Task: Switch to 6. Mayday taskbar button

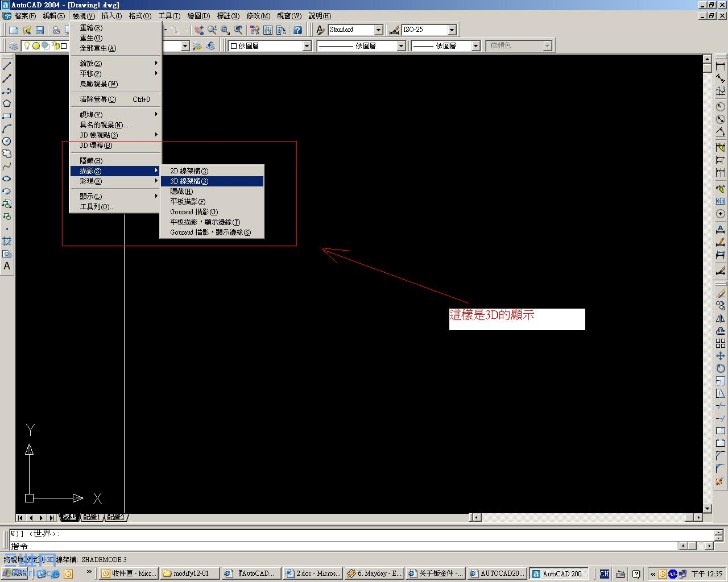Action: 374,573
